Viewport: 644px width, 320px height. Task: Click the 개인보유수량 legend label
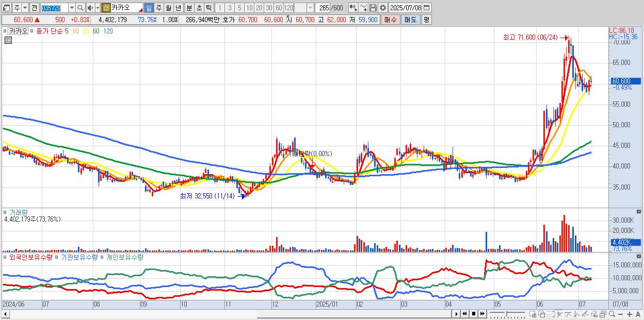click(x=124, y=257)
